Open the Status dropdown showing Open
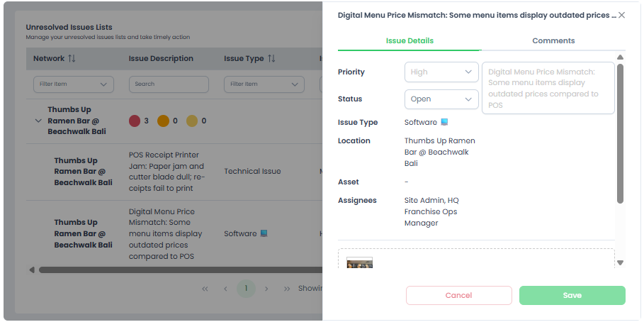Viewport: 644px width, 327px height. point(441,99)
